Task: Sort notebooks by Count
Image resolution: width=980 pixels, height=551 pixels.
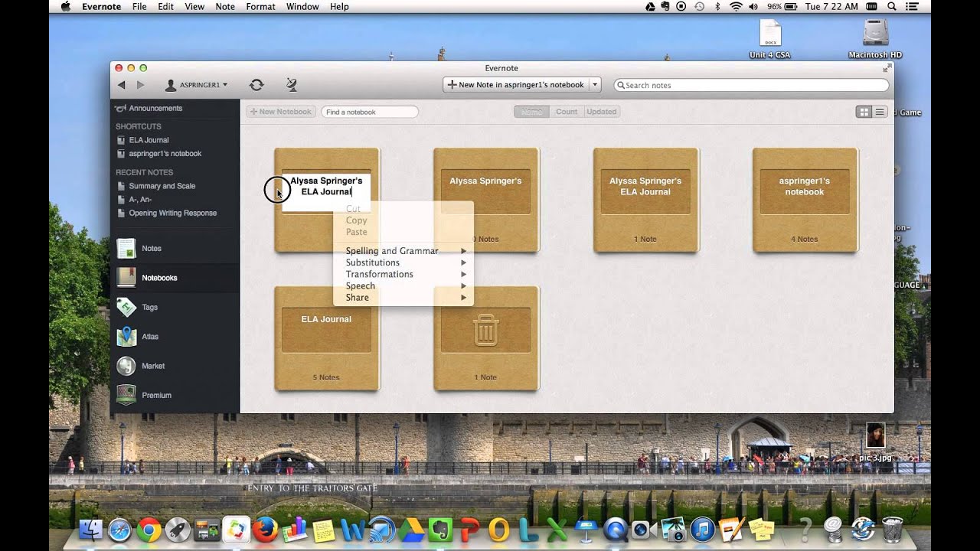Action: [x=567, y=112]
